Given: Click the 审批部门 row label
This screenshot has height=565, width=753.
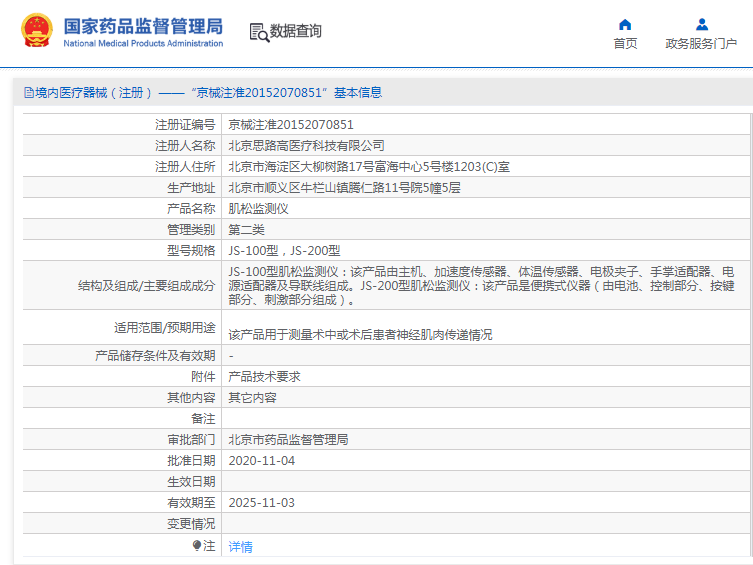Looking at the screenshot, I should 191,440.
